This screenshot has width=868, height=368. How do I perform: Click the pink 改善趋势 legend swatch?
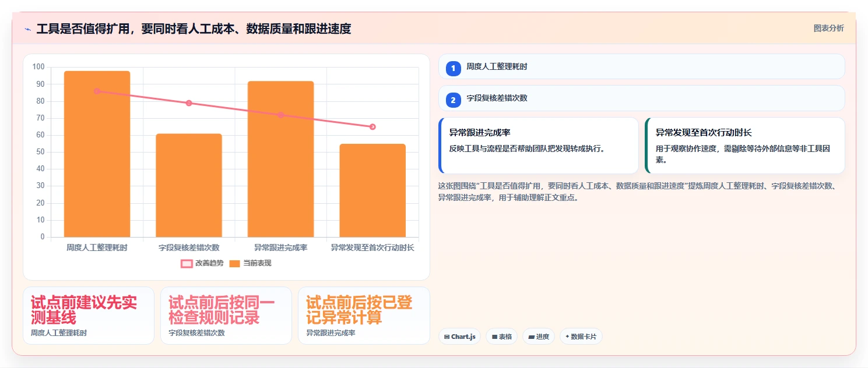tap(187, 263)
